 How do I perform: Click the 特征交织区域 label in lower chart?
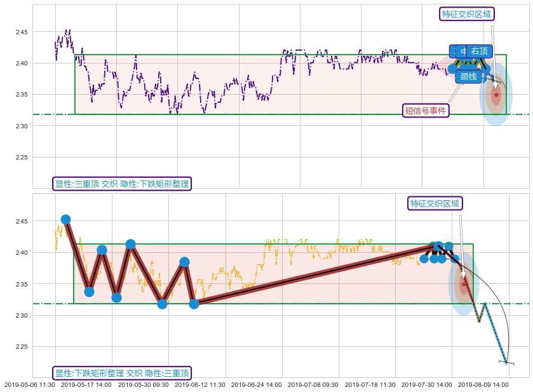click(435, 203)
